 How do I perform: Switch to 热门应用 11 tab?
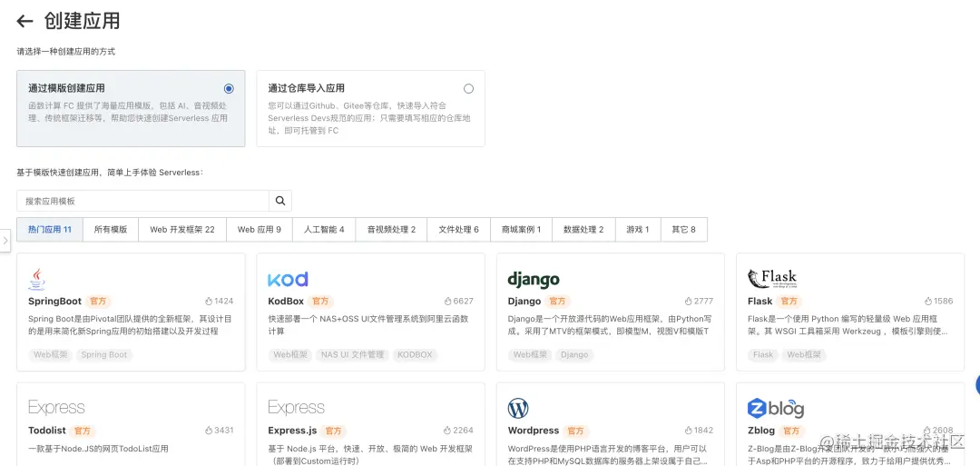click(x=50, y=230)
